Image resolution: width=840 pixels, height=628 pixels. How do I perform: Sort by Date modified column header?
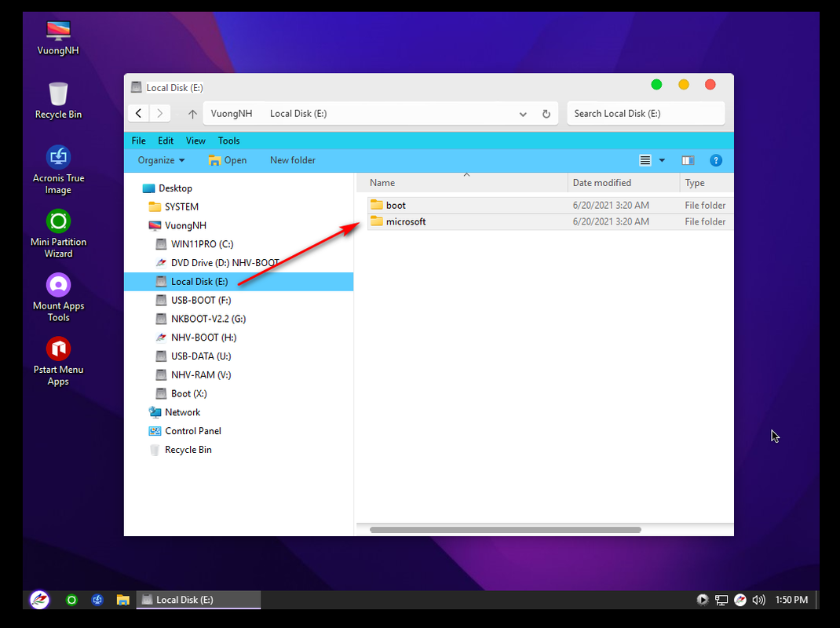click(623, 183)
